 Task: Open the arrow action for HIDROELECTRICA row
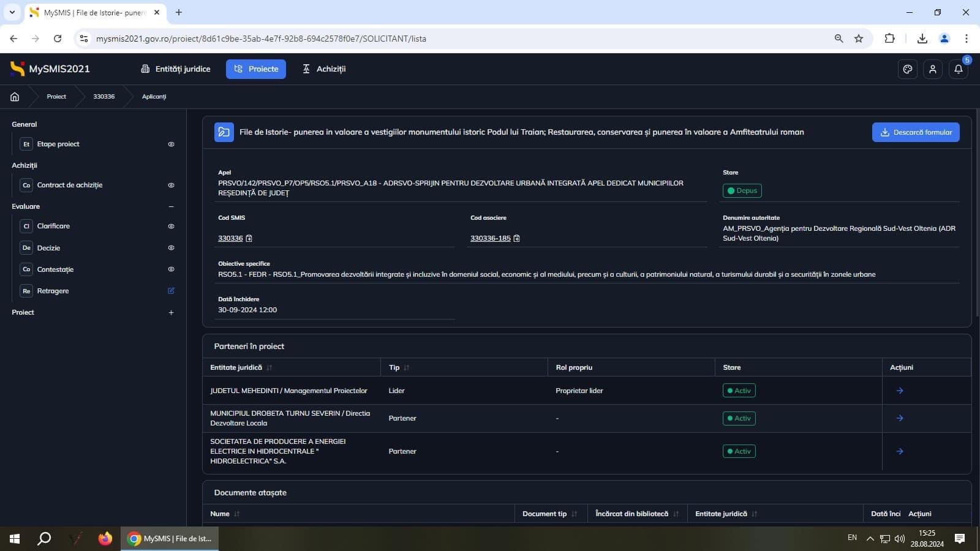900,451
